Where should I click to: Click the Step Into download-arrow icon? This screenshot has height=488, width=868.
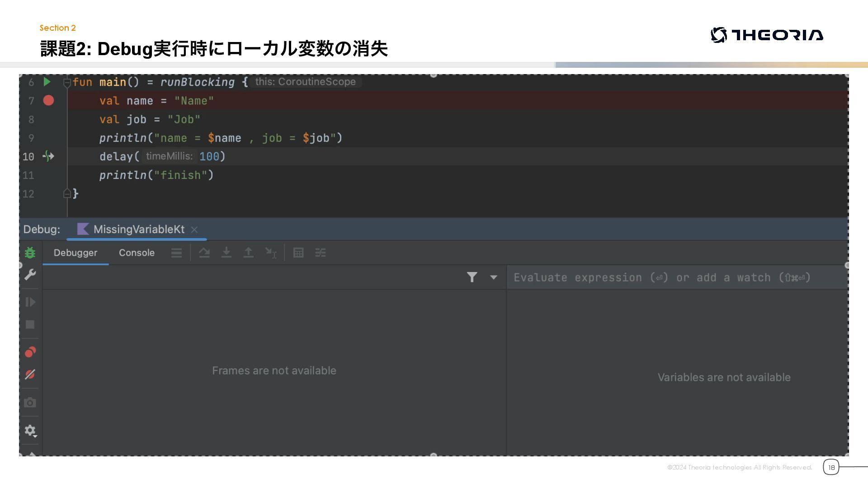pyautogui.click(x=226, y=253)
